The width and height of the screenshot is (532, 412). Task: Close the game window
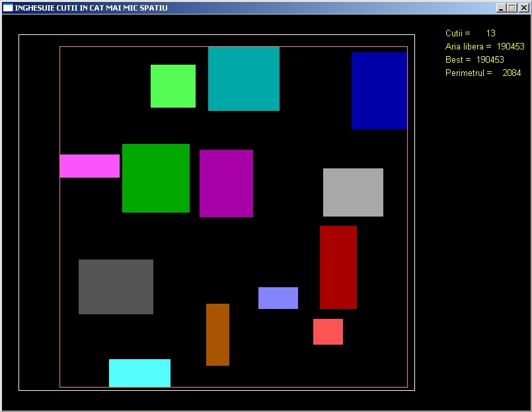(x=523, y=8)
